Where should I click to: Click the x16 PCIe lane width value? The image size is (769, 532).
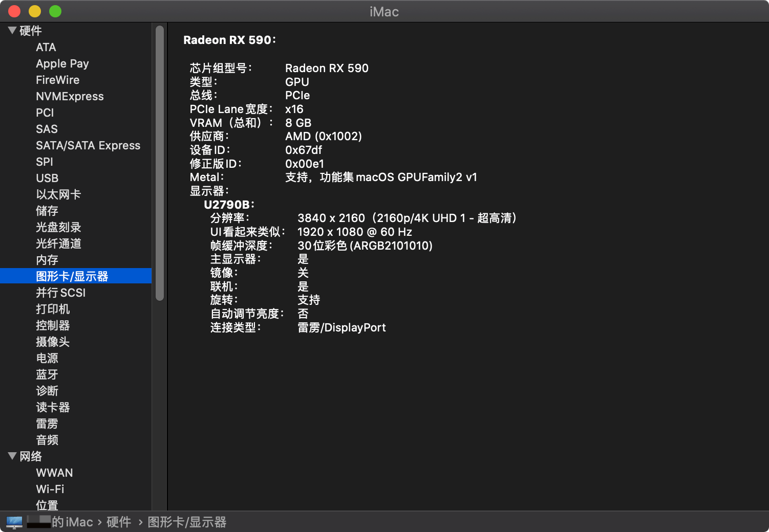tap(294, 109)
